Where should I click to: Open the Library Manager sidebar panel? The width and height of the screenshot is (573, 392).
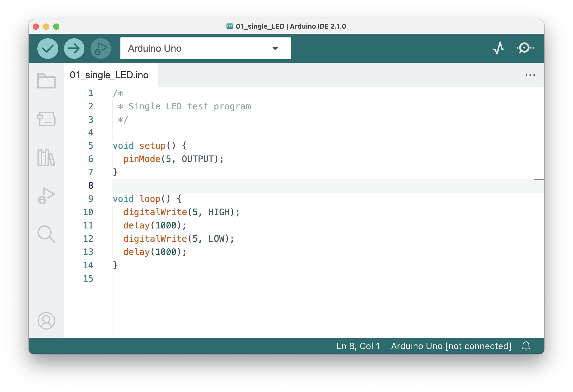tap(46, 157)
